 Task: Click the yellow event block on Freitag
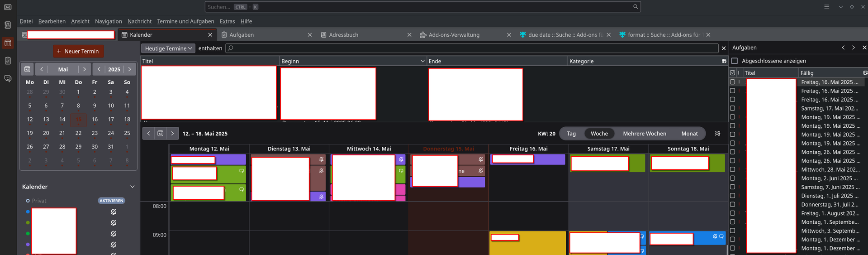point(527,246)
